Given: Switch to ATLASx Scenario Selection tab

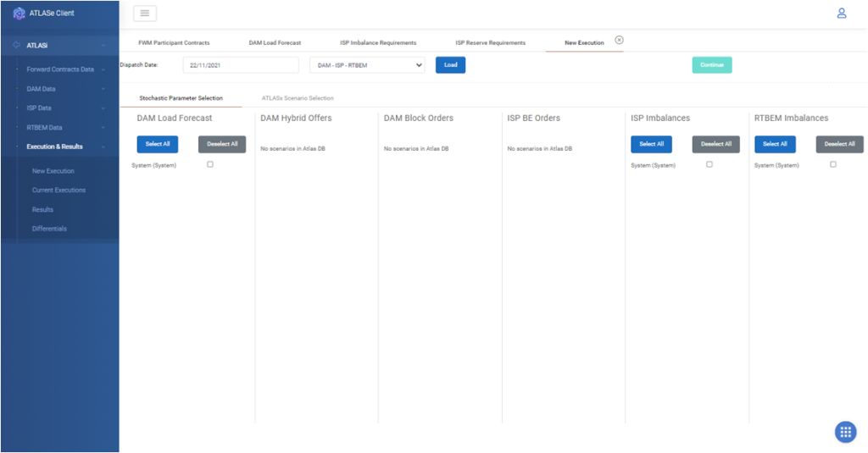Looking at the screenshot, I should pos(298,98).
